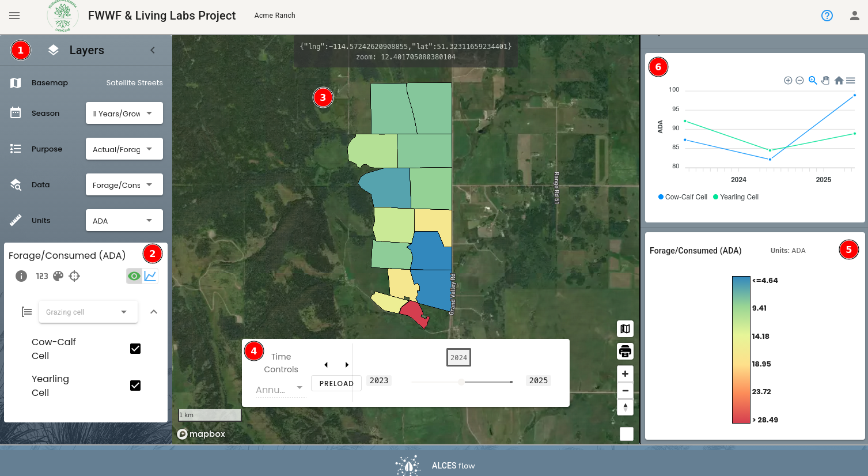Click chart zoom out icon
The height and width of the screenshot is (476, 868).
[799, 80]
